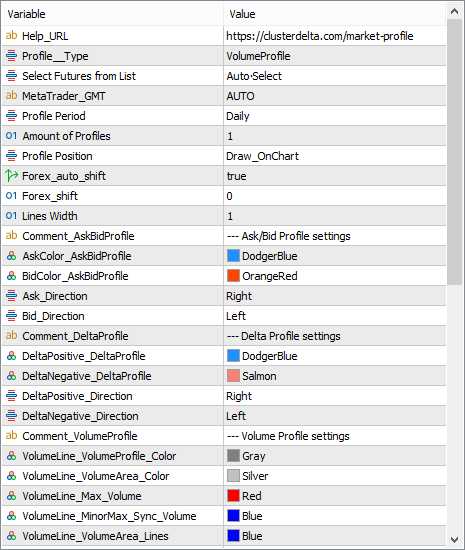The width and height of the screenshot is (465, 550).
Task: Click the string icon beside Help_URL
Action: coord(11,36)
